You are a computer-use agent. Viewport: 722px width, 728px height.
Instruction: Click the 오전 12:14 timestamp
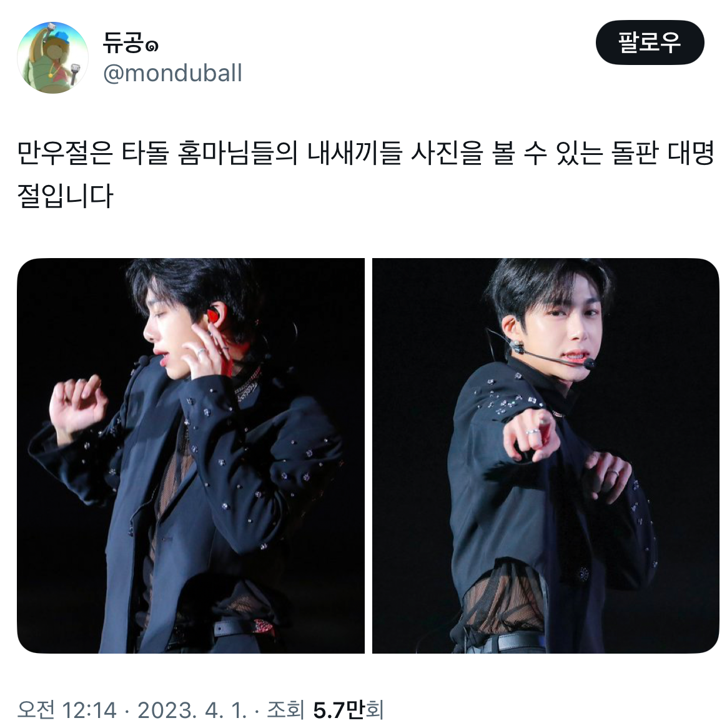coord(67,710)
